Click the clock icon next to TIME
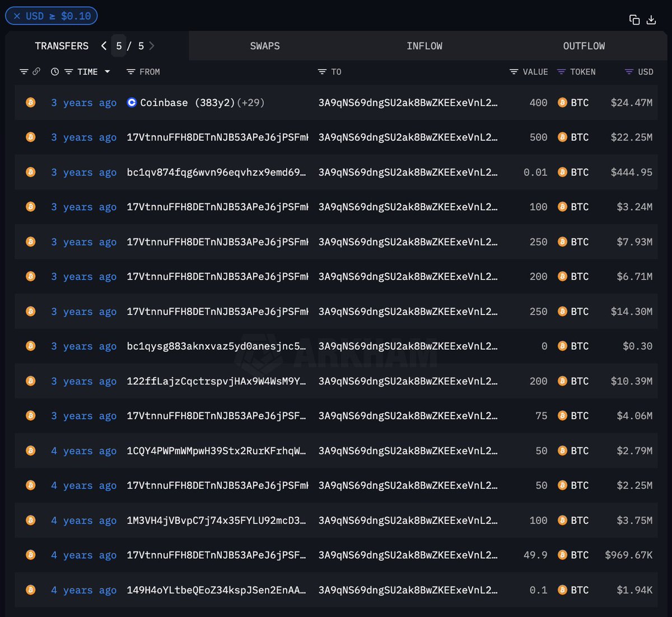 tap(54, 72)
